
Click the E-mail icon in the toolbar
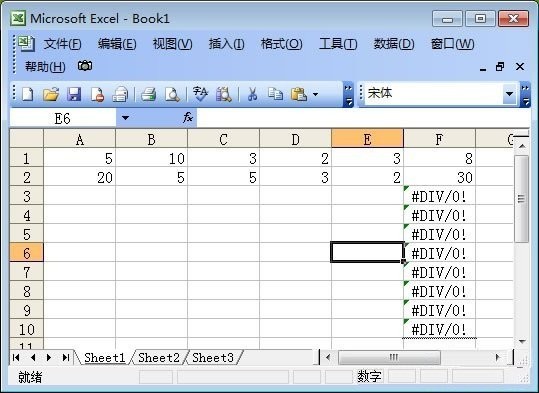click(120, 94)
